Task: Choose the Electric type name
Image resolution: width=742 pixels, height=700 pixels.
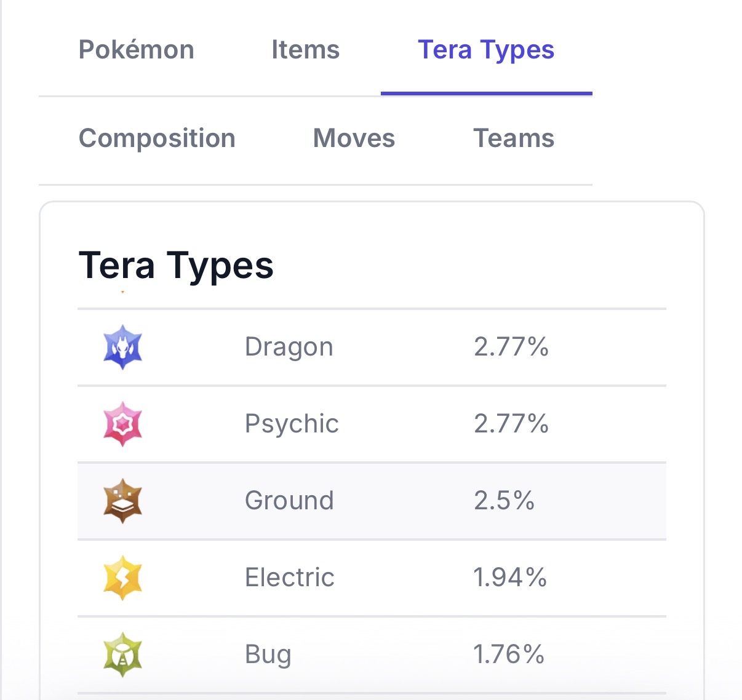Action: pos(290,578)
